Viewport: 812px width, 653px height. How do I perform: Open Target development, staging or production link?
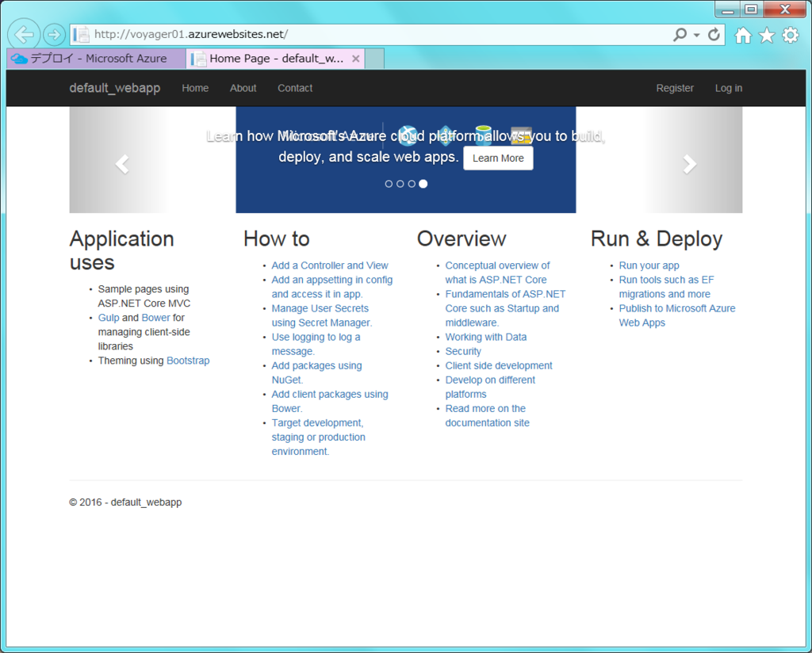(319, 437)
